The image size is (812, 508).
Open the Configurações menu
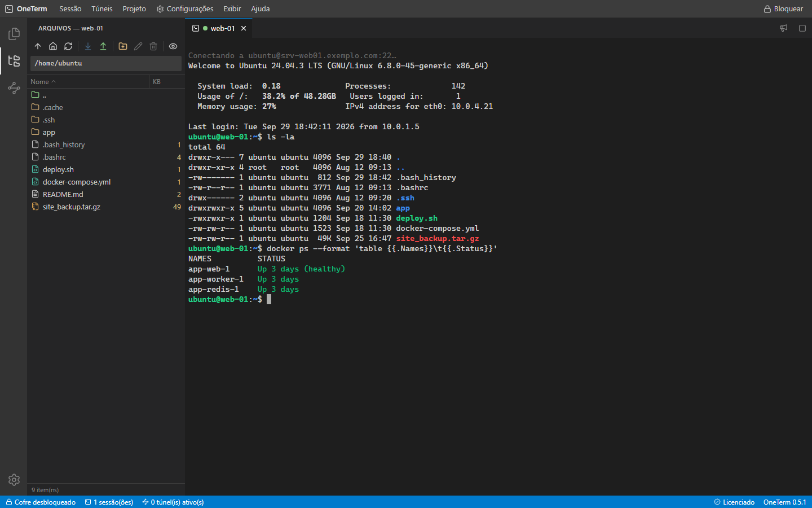185,9
